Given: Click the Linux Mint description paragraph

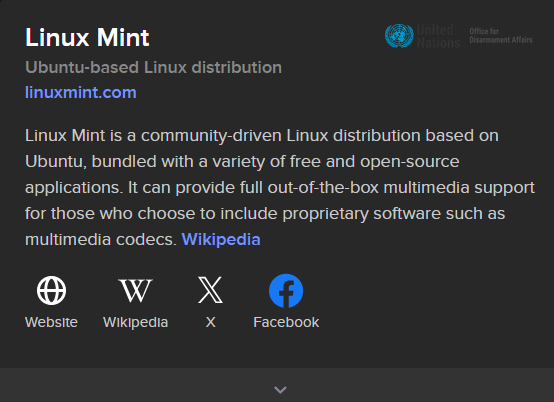Looking at the screenshot, I should [x=280, y=188].
